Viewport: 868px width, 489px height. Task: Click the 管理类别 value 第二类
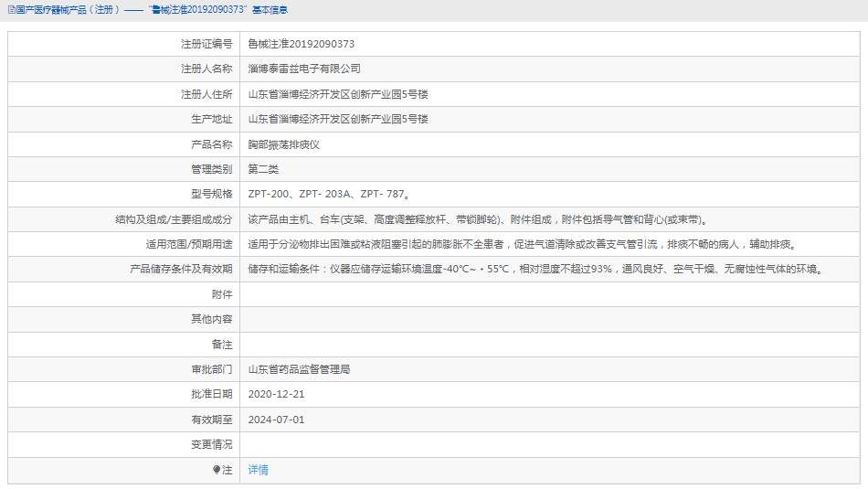point(263,169)
